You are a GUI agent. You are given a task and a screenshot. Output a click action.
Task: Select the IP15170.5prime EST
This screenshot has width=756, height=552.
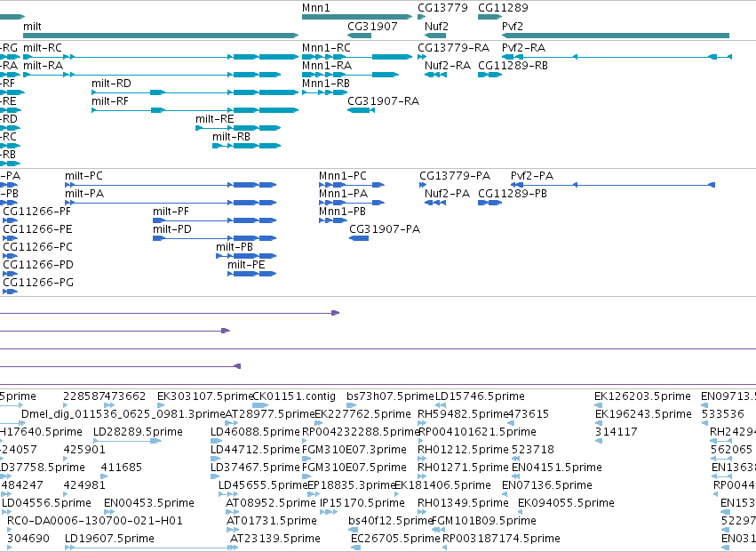click(x=362, y=503)
